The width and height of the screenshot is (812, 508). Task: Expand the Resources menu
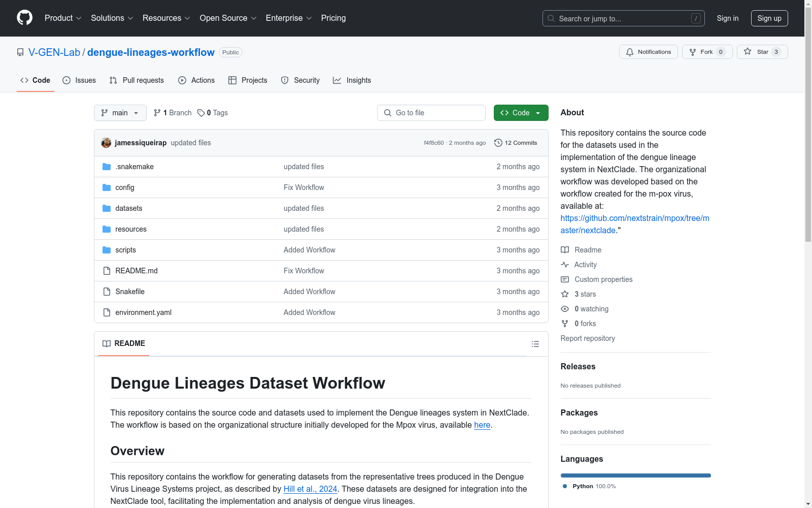pos(166,18)
